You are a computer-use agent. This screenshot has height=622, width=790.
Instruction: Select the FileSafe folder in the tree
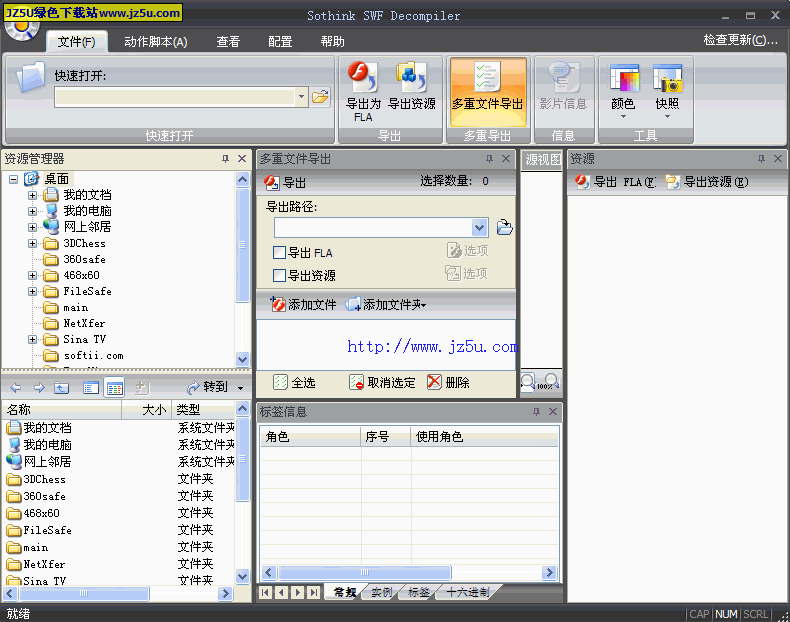pos(87,291)
